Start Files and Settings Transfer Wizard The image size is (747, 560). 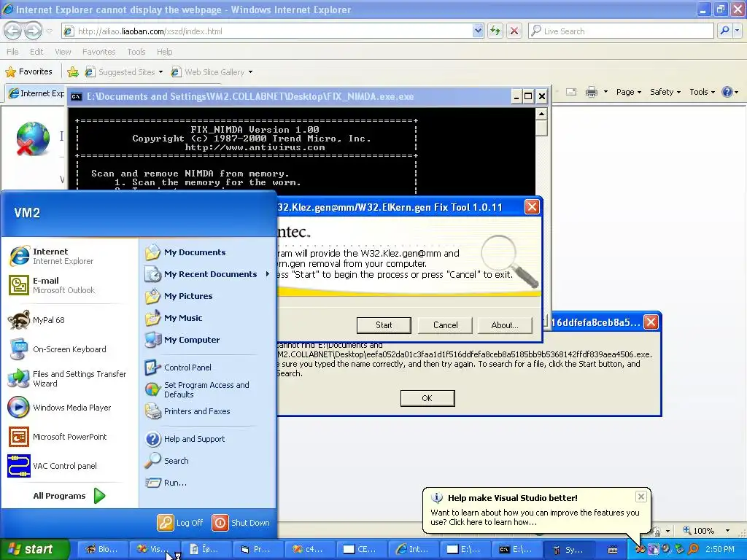point(67,378)
